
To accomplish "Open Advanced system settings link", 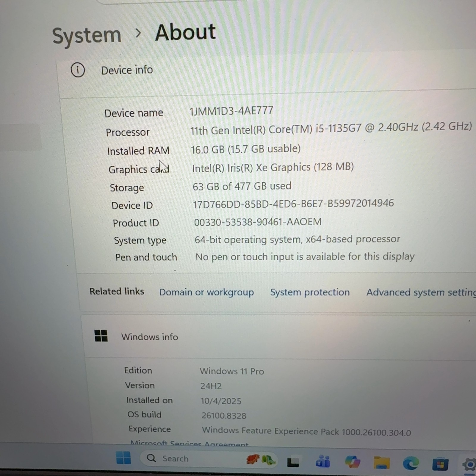I will click(x=421, y=292).
